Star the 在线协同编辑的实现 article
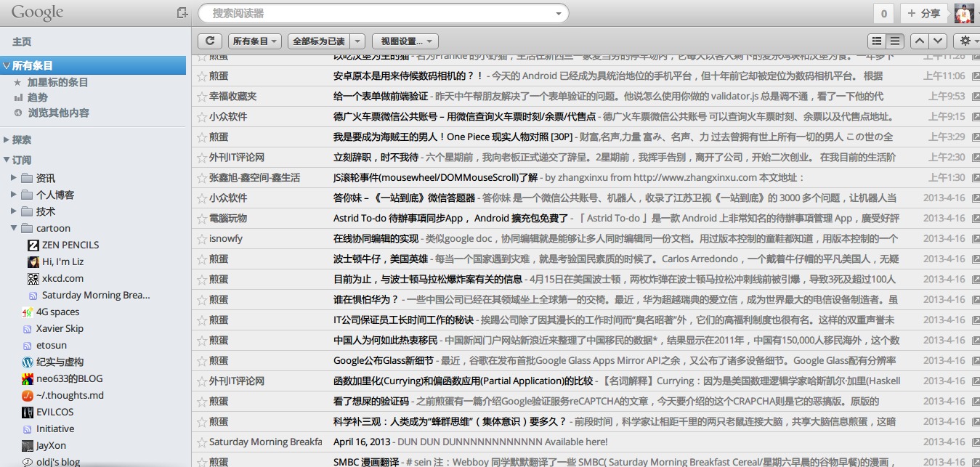The image size is (980, 467). tap(202, 238)
